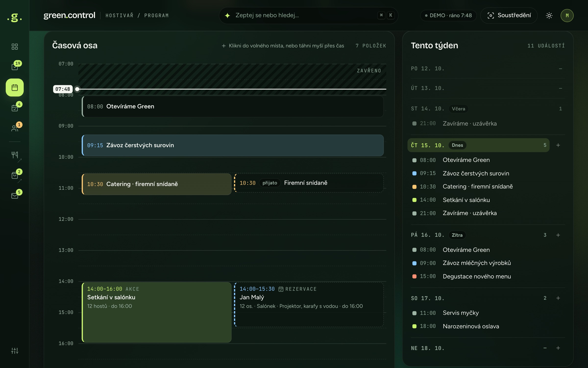This screenshot has width=588, height=368.
Task: Open shopping bag icon with badge 2
Action: 15,175
